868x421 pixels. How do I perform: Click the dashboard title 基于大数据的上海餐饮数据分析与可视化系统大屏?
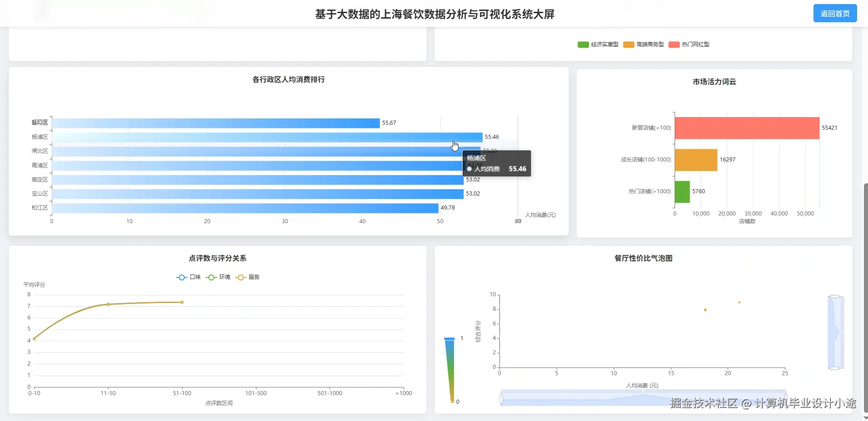(435, 14)
